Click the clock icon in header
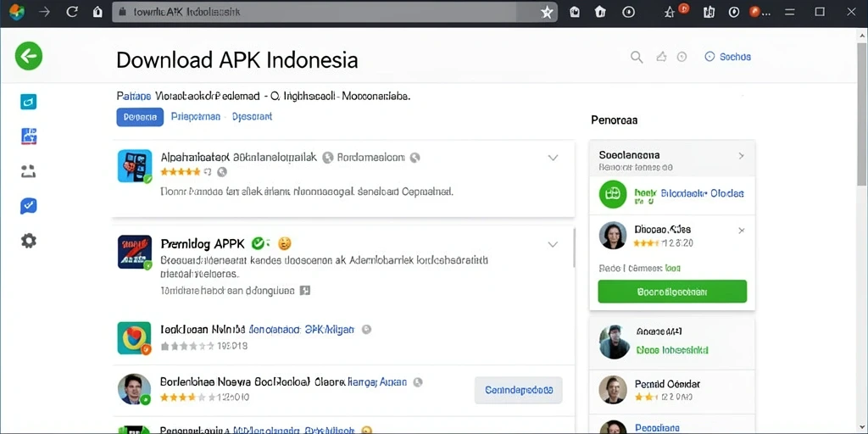This screenshot has height=434, width=868. pyautogui.click(x=682, y=57)
